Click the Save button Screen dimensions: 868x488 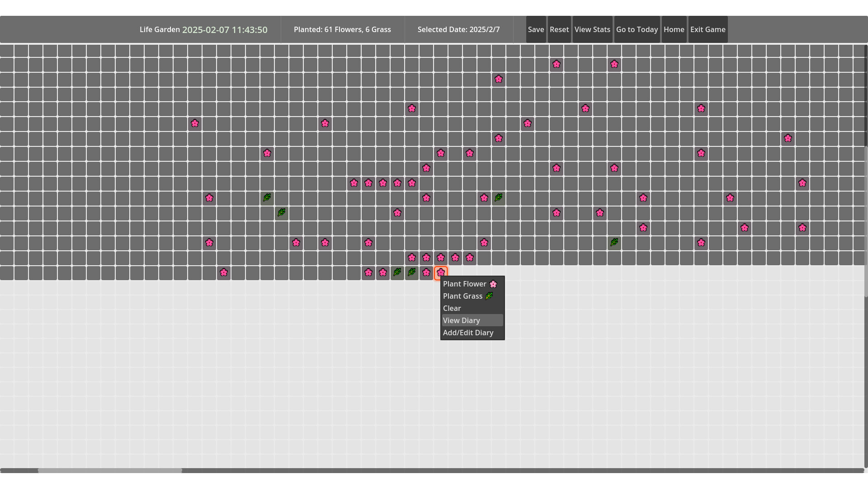536,29
